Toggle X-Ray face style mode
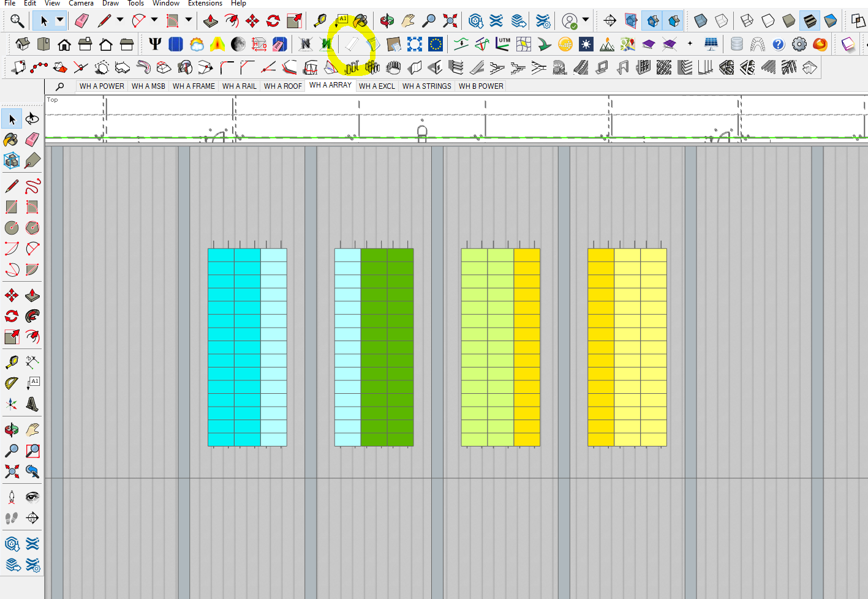This screenshot has height=599, width=868. click(x=700, y=20)
